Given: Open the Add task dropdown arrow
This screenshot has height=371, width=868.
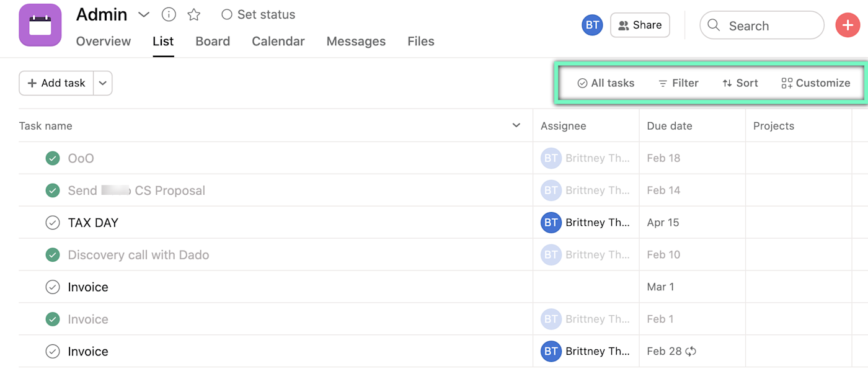Looking at the screenshot, I should point(103,83).
